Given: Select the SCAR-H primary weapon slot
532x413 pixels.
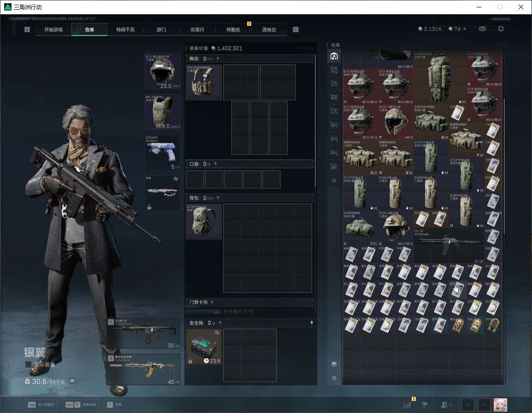Looking at the screenshot, I should tap(143, 333).
